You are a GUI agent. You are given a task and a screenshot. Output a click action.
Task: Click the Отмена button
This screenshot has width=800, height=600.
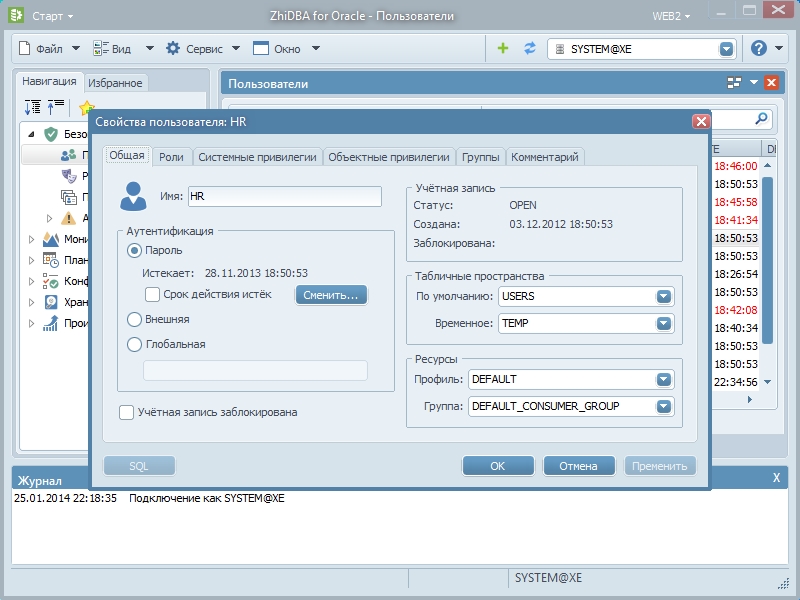pyautogui.click(x=578, y=466)
